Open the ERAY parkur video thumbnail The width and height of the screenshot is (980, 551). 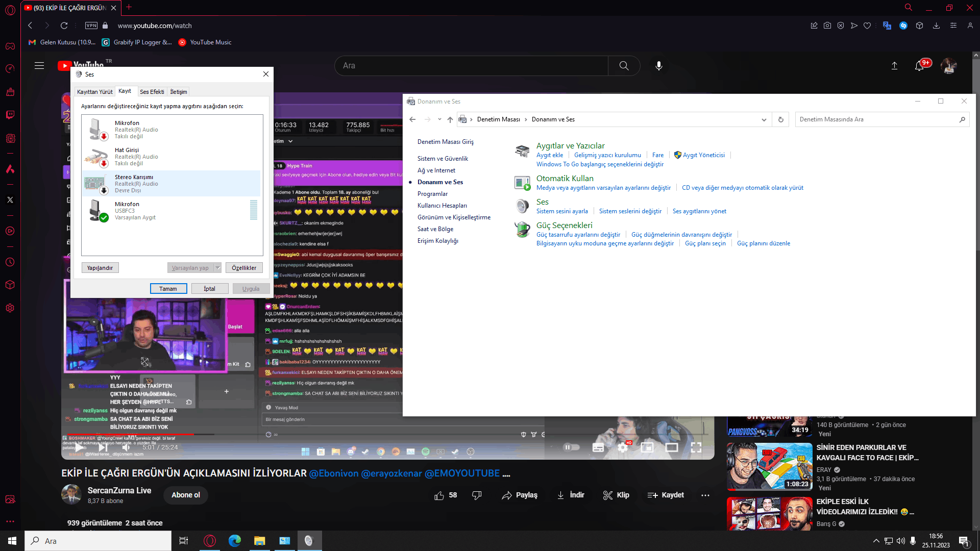(770, 466)
